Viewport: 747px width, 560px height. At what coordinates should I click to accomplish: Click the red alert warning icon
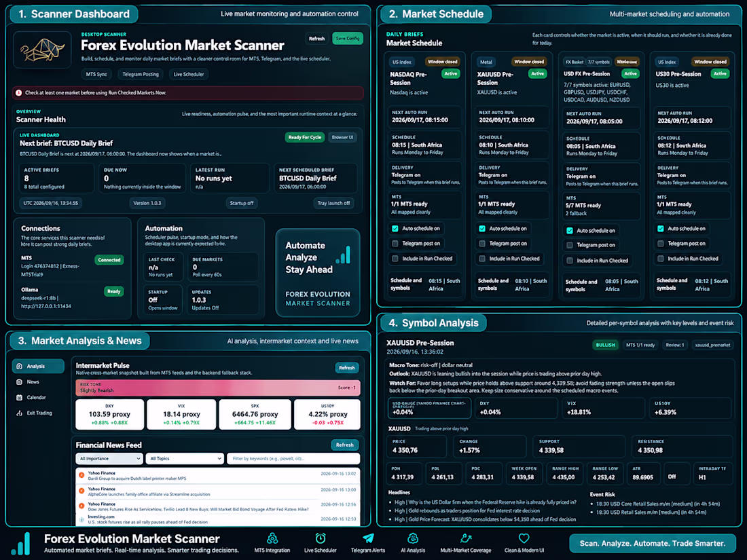18,93
